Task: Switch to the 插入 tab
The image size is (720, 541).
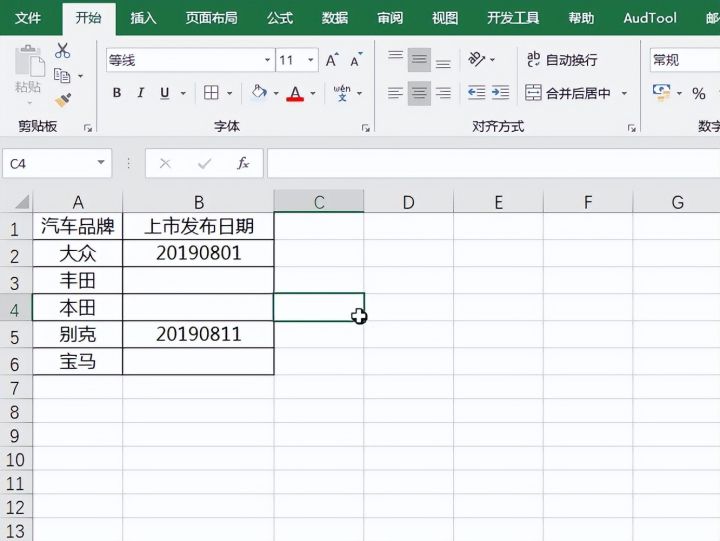Action: coord(143,18)
